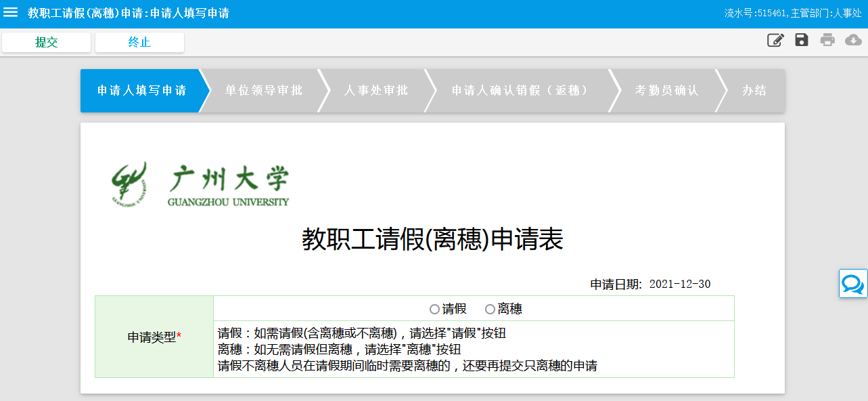
Task: Click the pencil edit form icon
Action: point(775,40)
